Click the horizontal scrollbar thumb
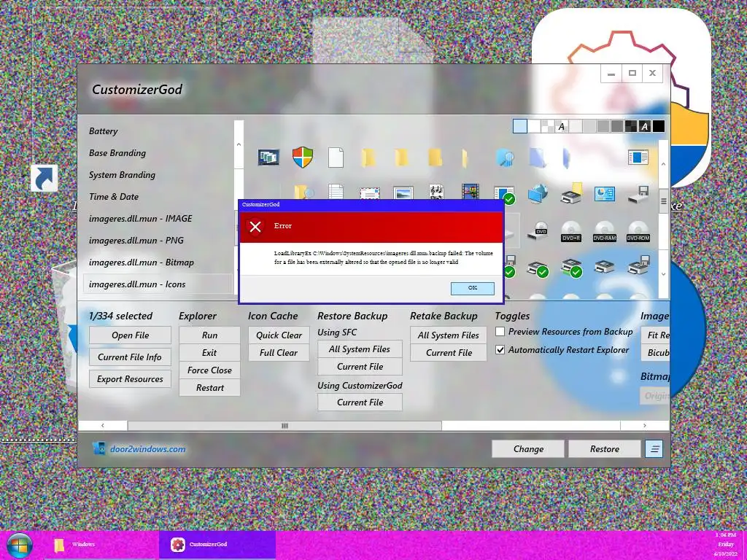Screen dimensions: 747x560 pos(285,426)
